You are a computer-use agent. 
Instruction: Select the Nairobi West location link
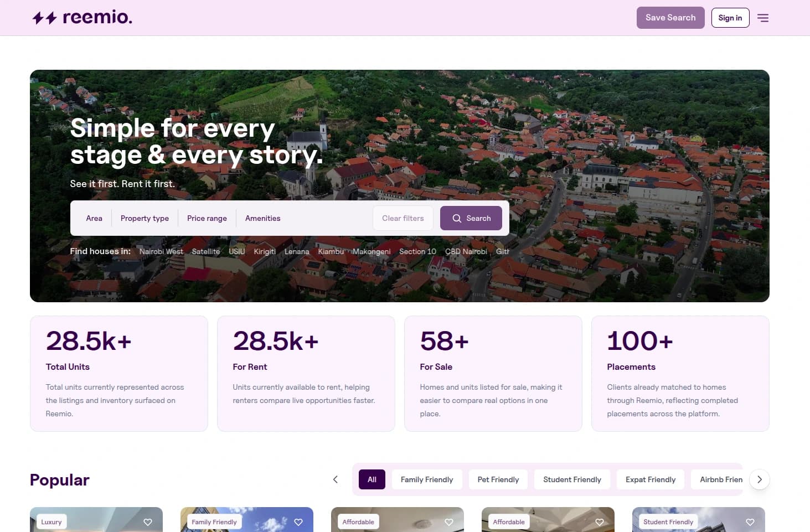point(161,251)
